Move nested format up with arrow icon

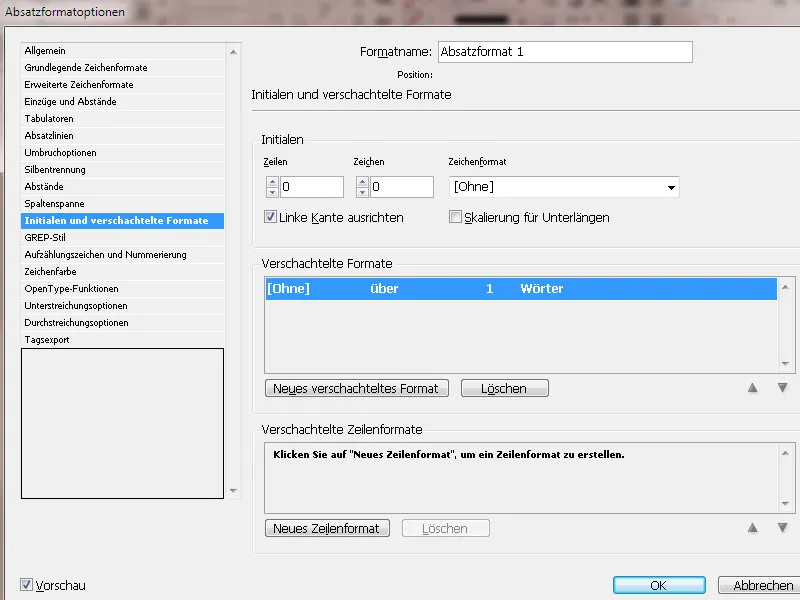click(x=753, y=388)
